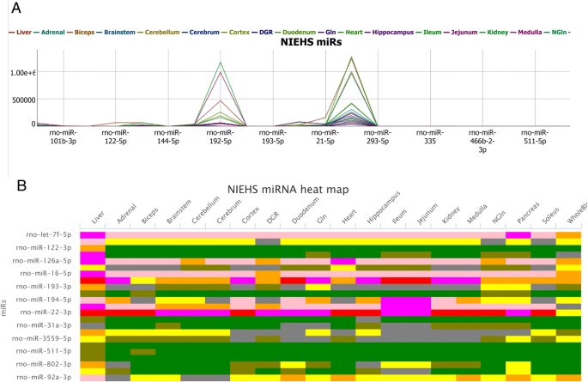Hide the Hippocampus series in the legend
Viewport: 588px width, 382px height.
pos(389,33)
